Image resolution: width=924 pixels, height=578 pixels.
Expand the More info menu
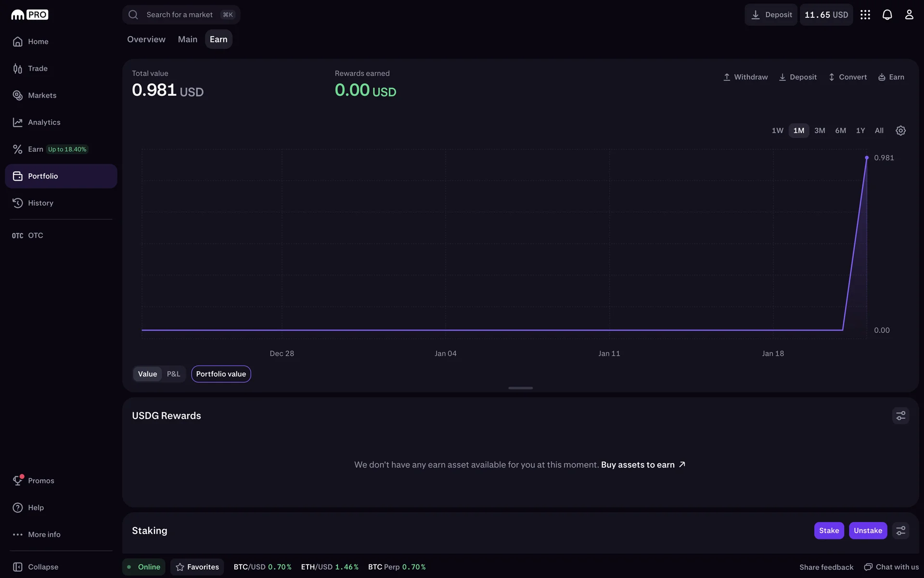coord(44,535)
